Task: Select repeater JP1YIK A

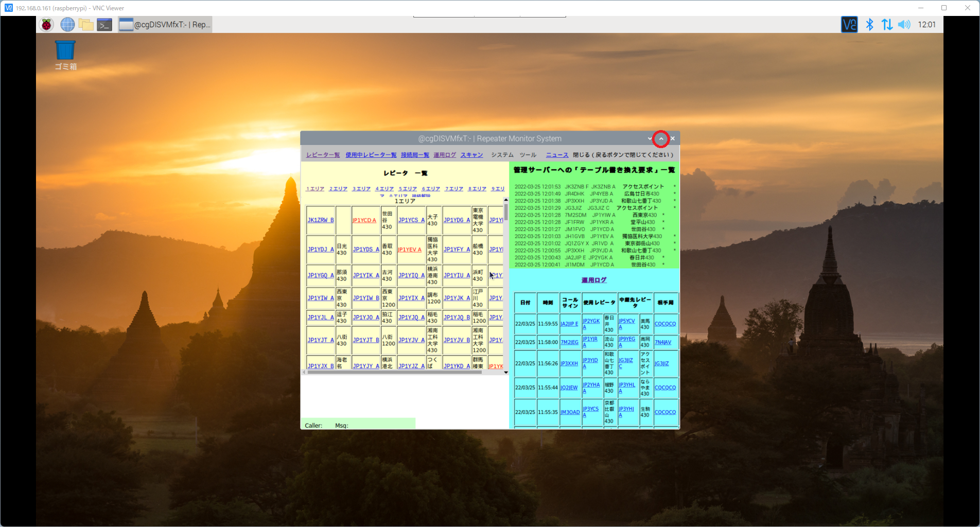Action: click(366, 276)
